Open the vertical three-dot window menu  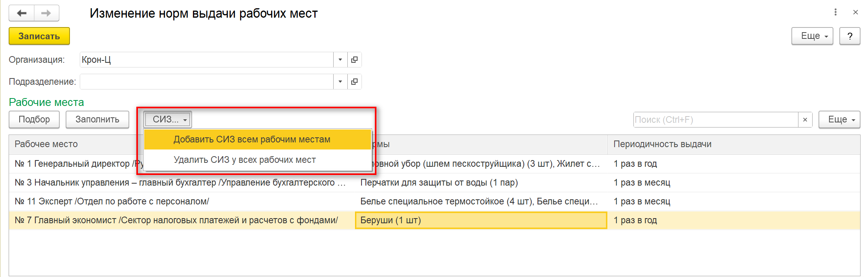pos(835,12)
